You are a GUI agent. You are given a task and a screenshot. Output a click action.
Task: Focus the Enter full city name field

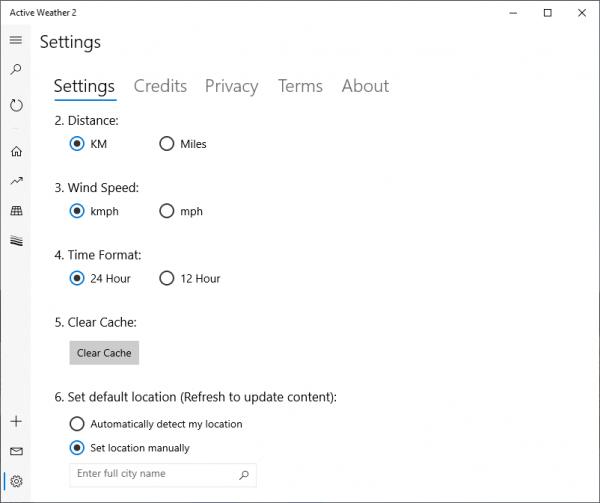coord(163,475)
